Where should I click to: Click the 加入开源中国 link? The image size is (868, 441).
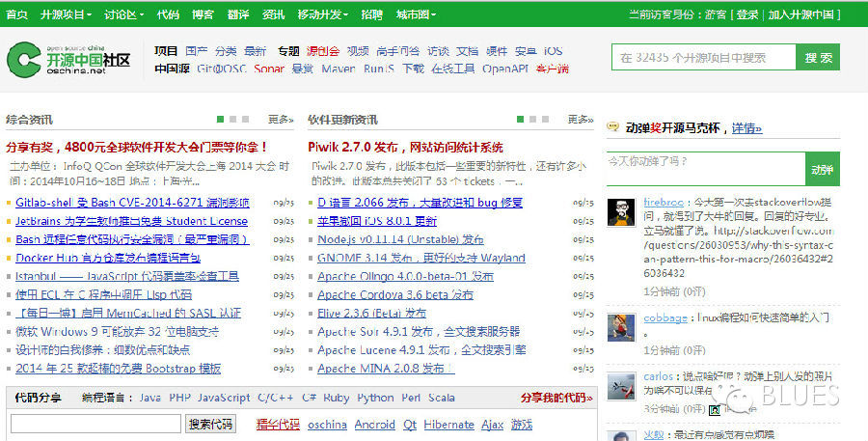point(801,14)
